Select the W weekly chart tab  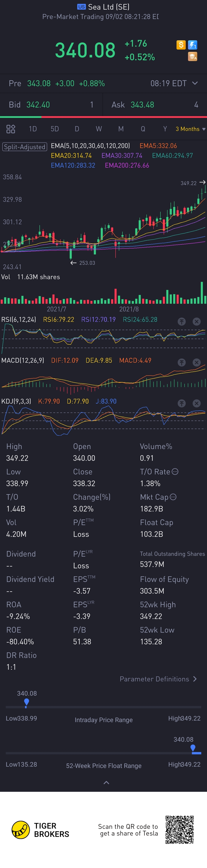tap(99, 129)
